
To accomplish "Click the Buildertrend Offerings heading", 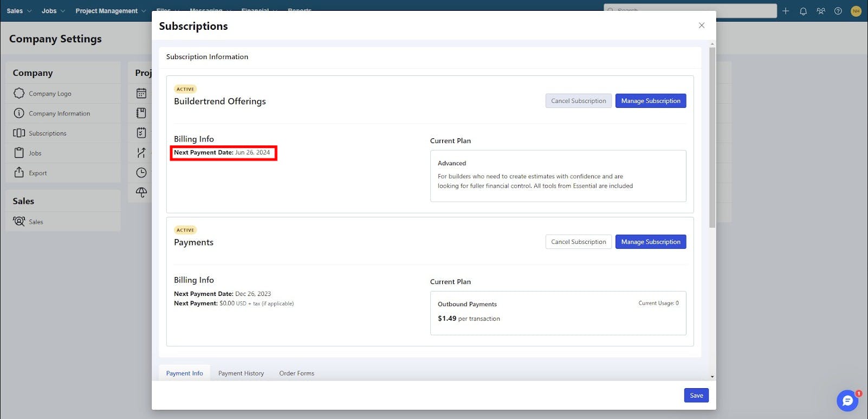I will click(x=220, y=101).
